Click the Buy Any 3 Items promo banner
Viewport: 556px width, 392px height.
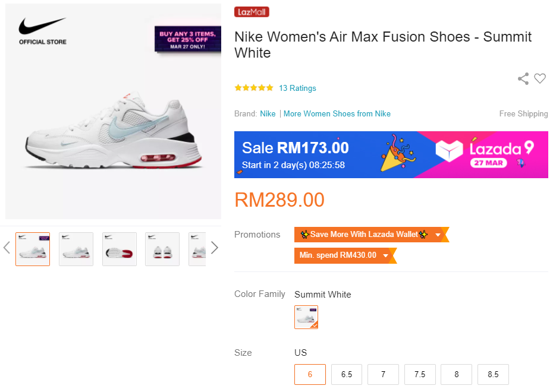click(187, 39)
